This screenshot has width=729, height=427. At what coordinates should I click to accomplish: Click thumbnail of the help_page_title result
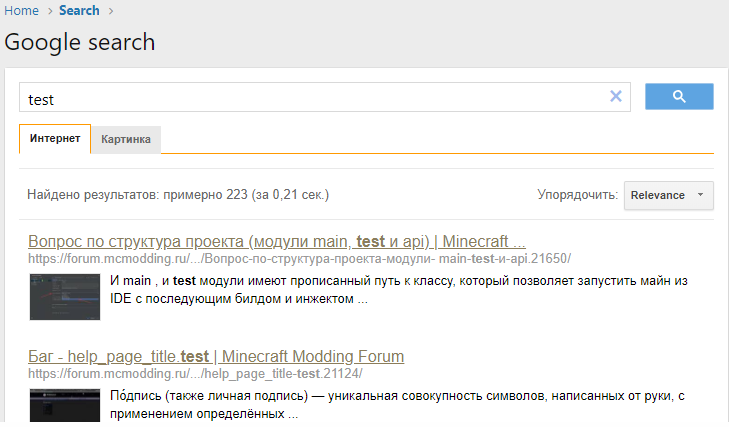coord(65,405)
